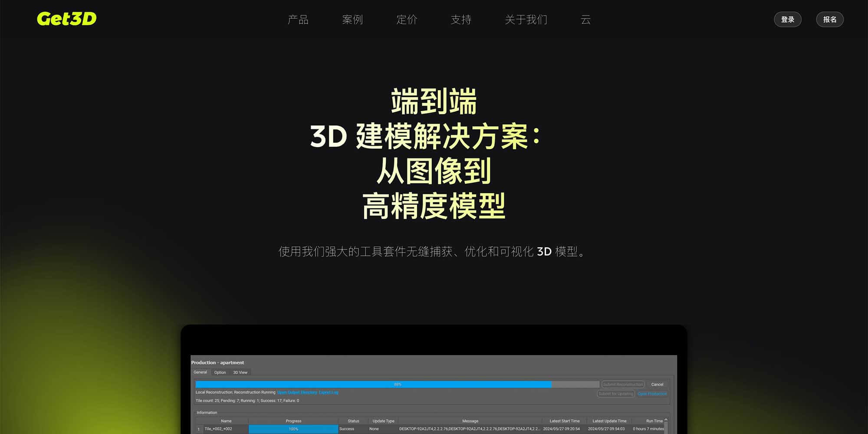Click the Get3D logo

point(66,19)
